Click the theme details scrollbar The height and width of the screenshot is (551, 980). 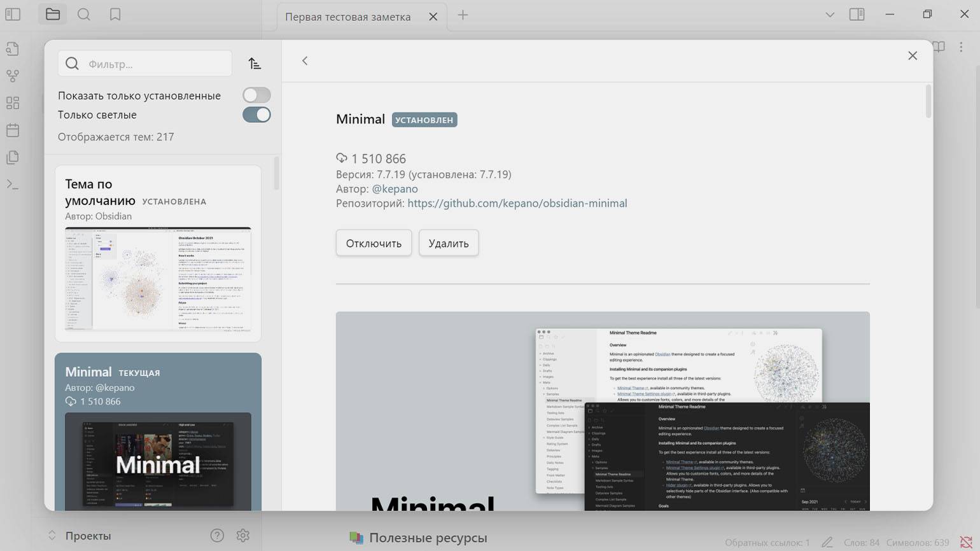pyautogui.click(x=928, y=102)
